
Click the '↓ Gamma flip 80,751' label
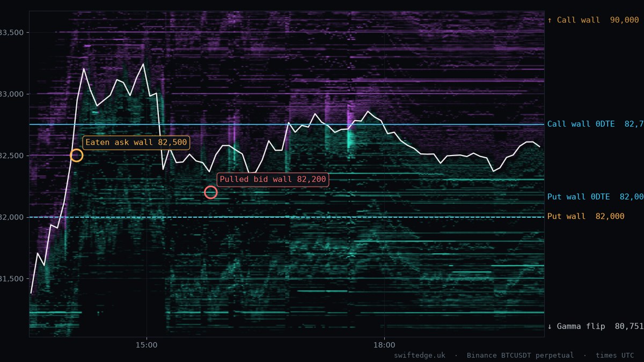click(595, 326)
